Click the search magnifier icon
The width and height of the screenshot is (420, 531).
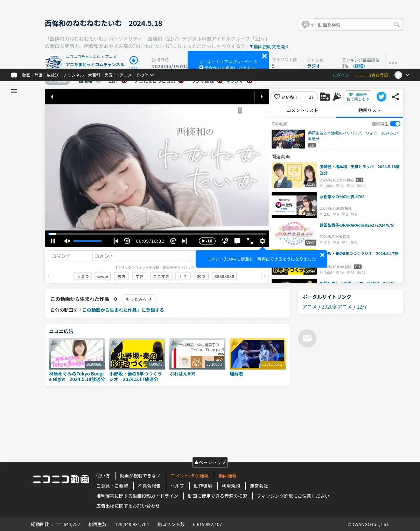[397, 25]
